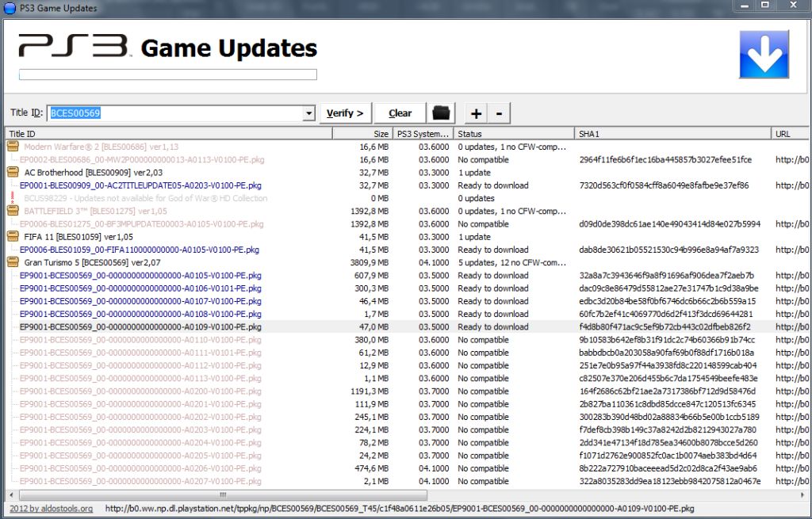Open the browse folder icon on the toolbar
The height and width of the screenshot is (519, 812).
(442, 113)
